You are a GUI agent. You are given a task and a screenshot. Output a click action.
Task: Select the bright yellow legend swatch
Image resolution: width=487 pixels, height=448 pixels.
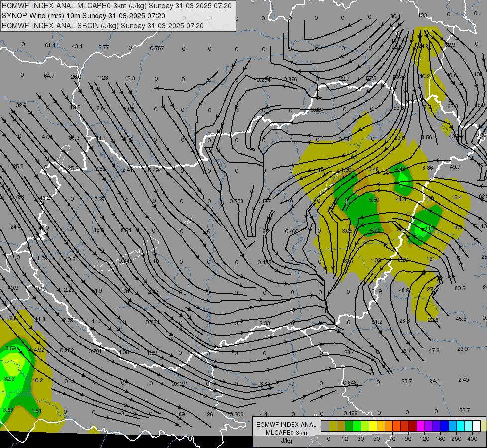click(x=373, y=426)
